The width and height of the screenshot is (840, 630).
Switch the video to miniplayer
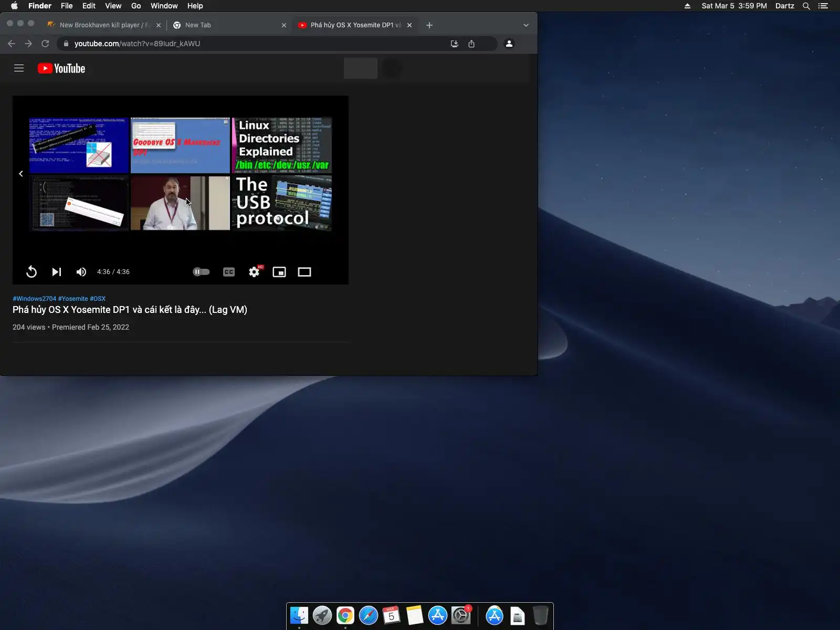[279, 272]
